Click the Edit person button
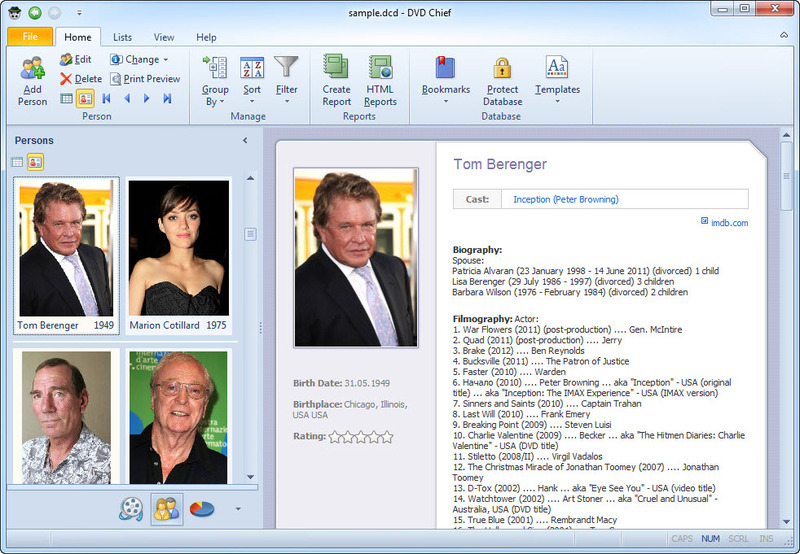 [x=76, y=60]
